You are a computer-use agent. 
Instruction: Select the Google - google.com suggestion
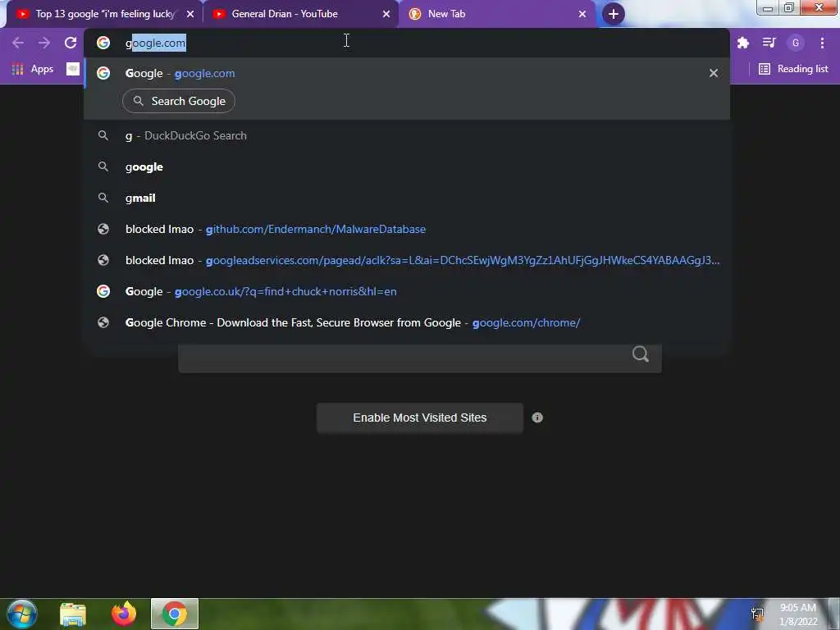(x=407, y=73)
